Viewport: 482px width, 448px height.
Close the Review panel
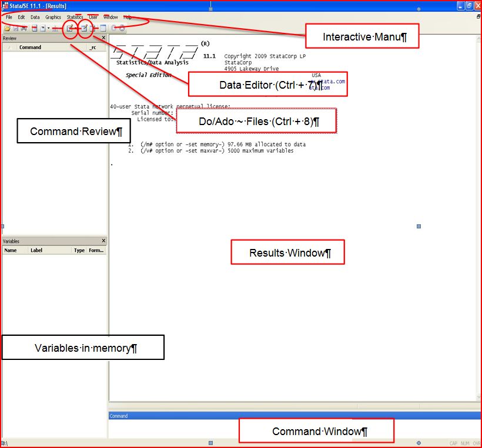click(x=103, y=38)
